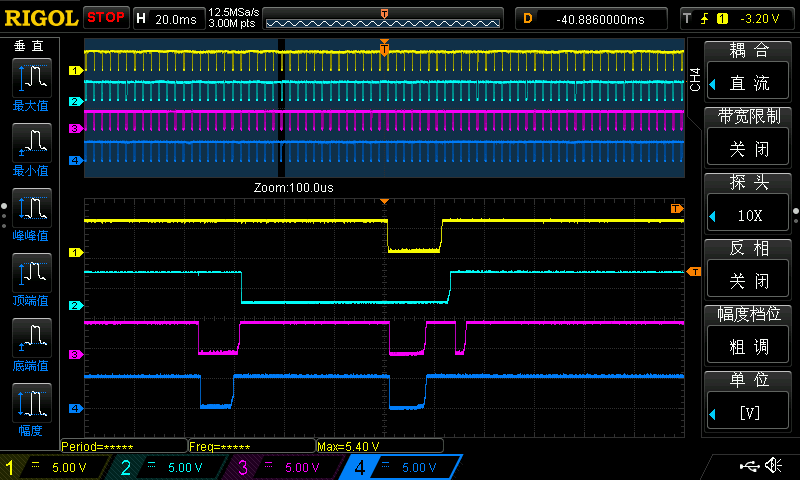Click the channel 4 marker in zoomed view

(76, 408)
